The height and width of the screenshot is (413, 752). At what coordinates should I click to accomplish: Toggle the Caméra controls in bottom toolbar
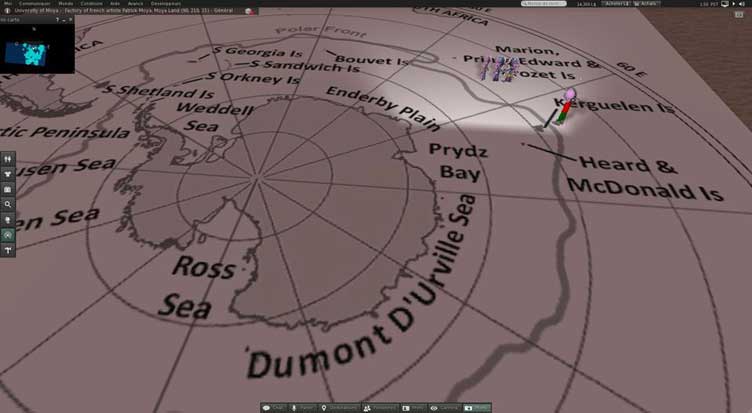pos(446,408)
